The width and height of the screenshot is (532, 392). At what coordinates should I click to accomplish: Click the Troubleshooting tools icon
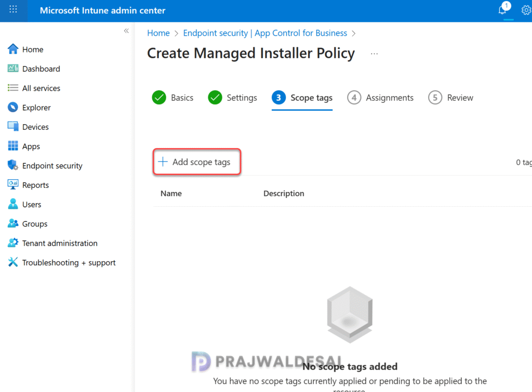[13, 262]
